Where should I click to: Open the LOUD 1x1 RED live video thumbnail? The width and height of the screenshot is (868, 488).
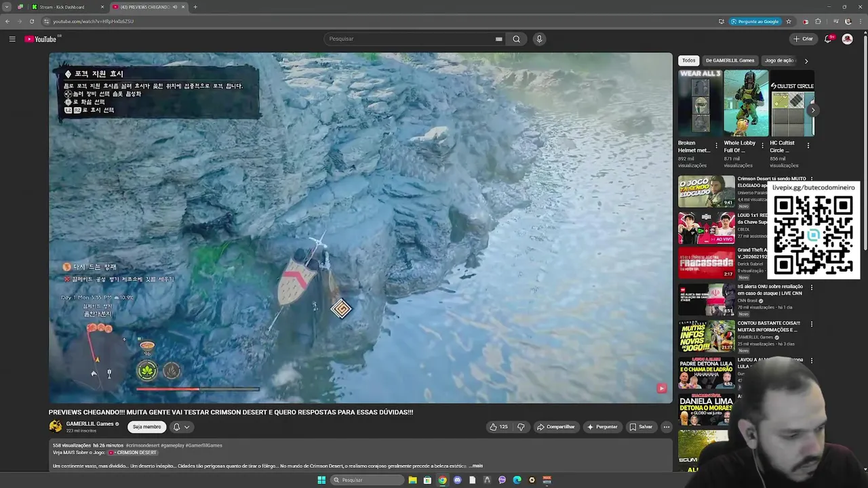click(x=707, y=228)
